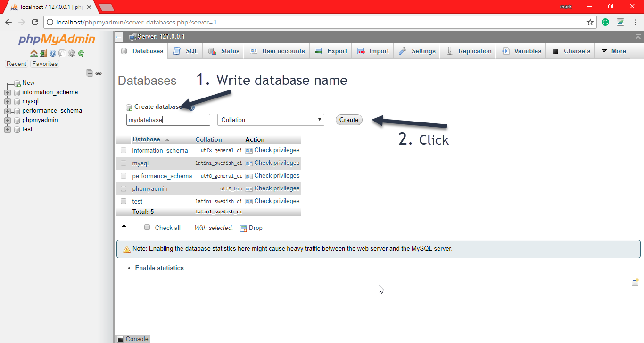This screenshot has width=644, height=343.
Task: Click privileges icon in test row
Action: (x=249, y=201)
